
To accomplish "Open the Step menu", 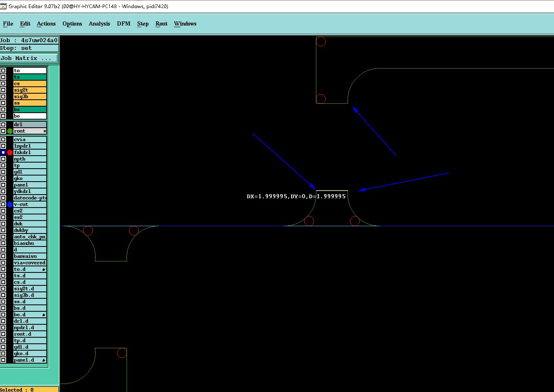I will tap(143, 24).
